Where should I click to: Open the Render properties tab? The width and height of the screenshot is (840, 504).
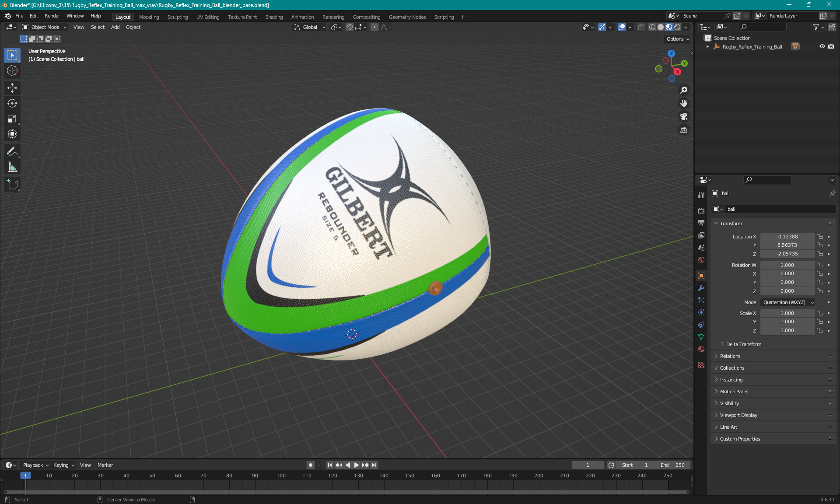tap(701, 210)
